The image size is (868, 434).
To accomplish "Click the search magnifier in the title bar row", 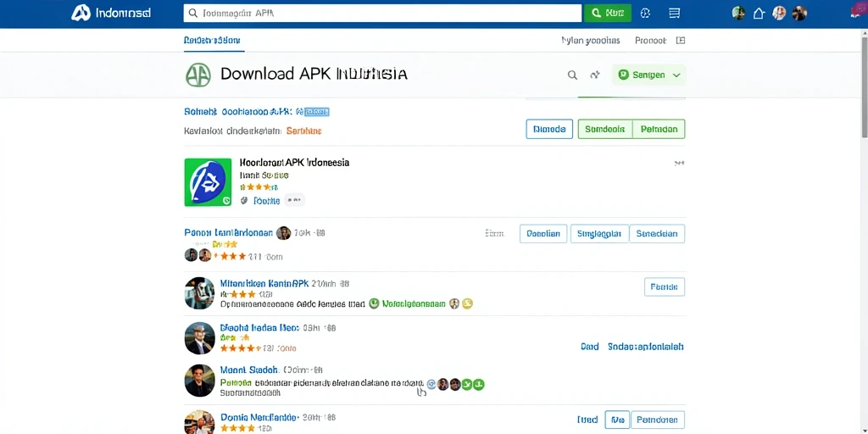I will click(x=572, y=75).
